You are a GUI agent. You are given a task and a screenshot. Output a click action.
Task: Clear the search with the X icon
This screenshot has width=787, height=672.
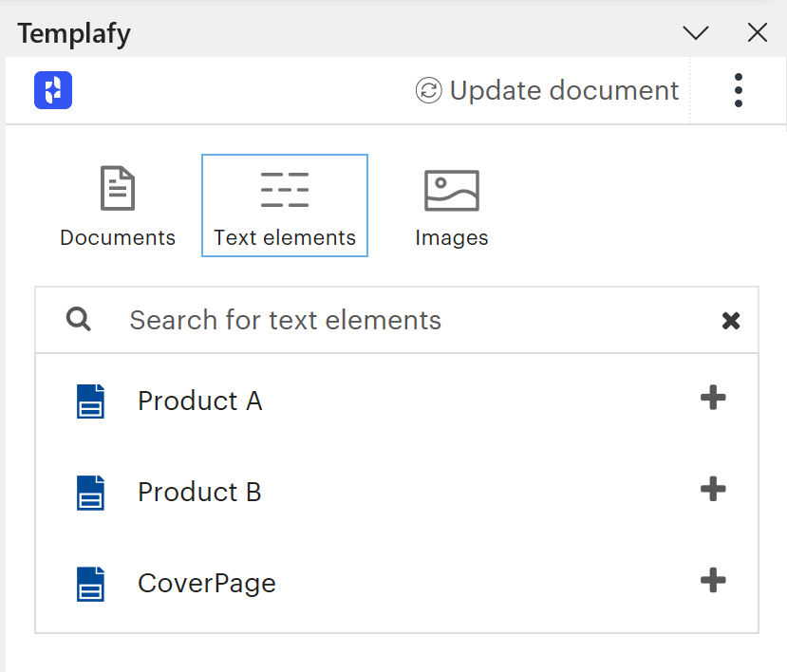[731, 320]
